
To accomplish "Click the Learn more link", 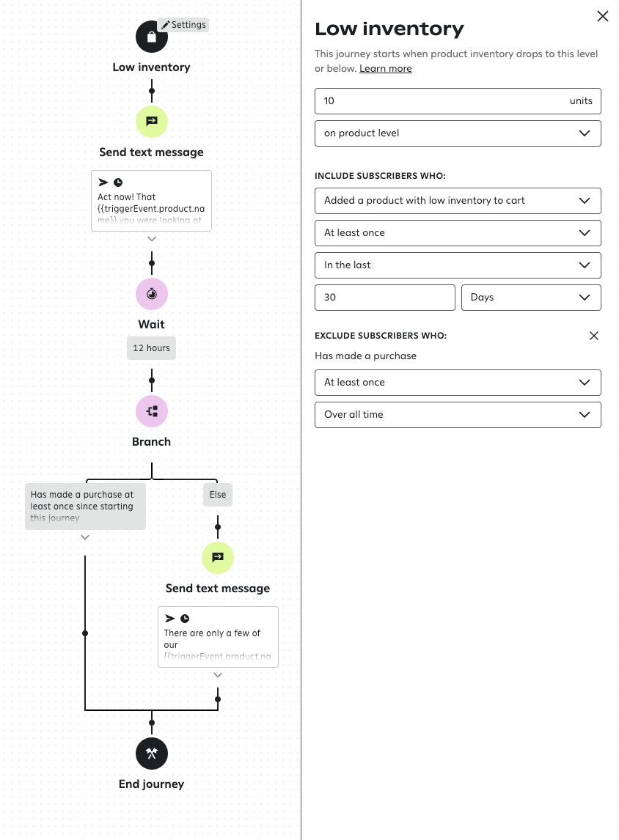I will tap(385, 68).
